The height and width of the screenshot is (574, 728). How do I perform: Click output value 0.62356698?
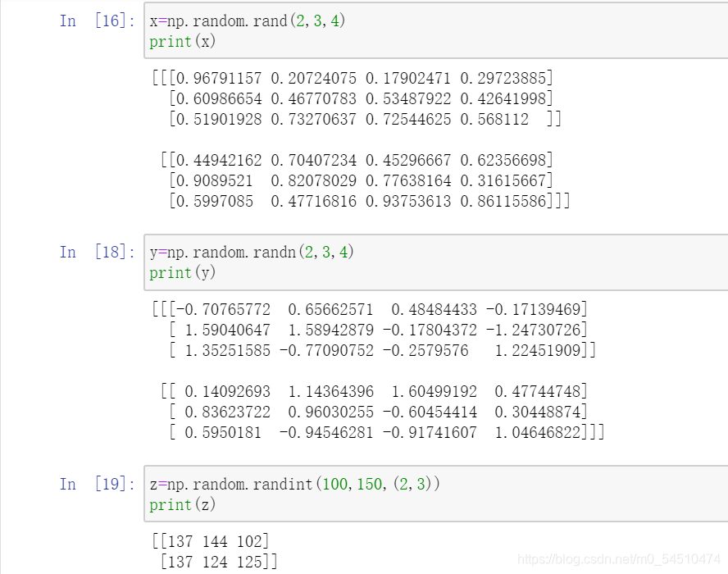click(x=503, y=160)
